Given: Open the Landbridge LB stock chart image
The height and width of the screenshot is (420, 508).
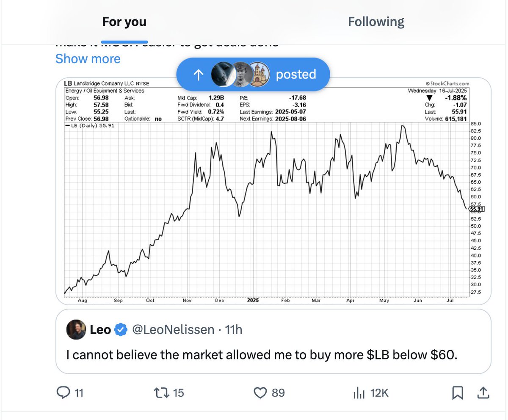Looking at the screenshot, I should 273,191.
